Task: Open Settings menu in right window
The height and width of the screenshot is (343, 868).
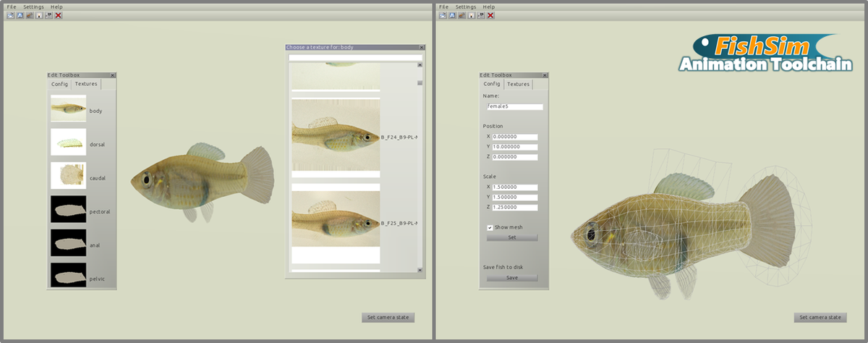Action: [466, 7]
